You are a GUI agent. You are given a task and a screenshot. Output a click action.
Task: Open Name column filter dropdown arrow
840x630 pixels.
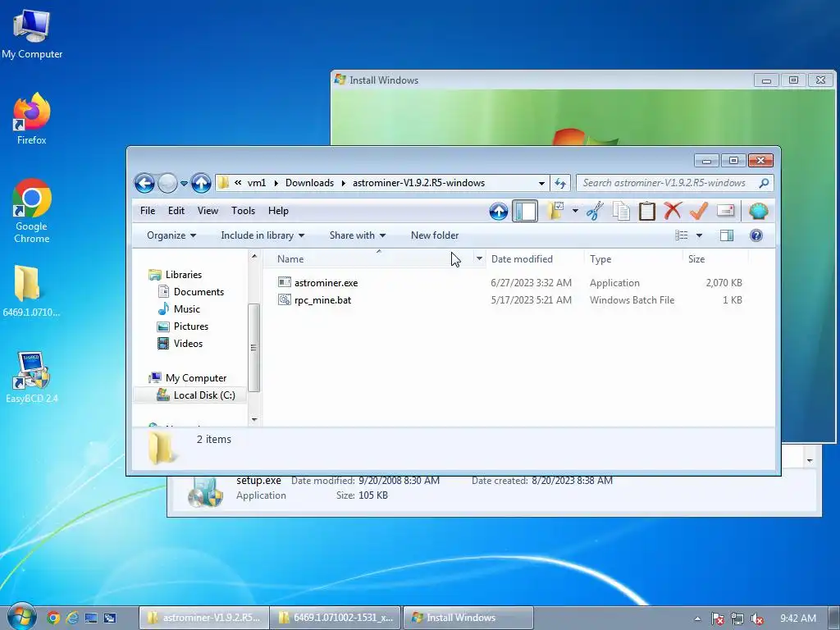[479, 258]
